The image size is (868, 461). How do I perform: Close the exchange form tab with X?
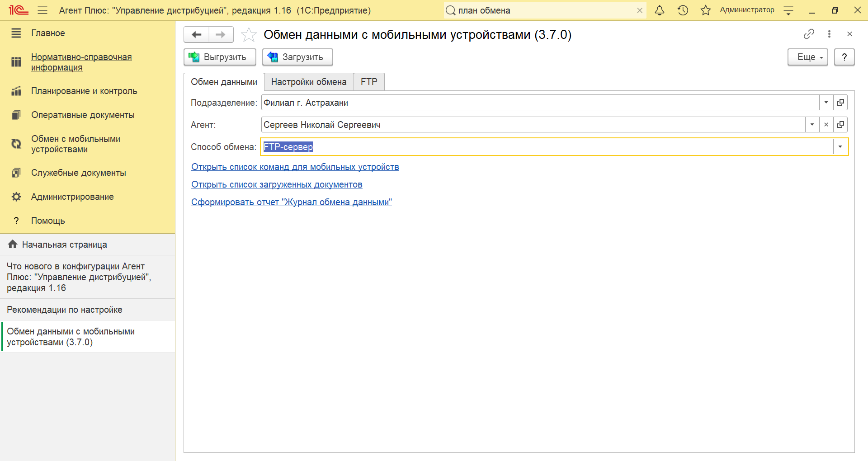[849, 34]
